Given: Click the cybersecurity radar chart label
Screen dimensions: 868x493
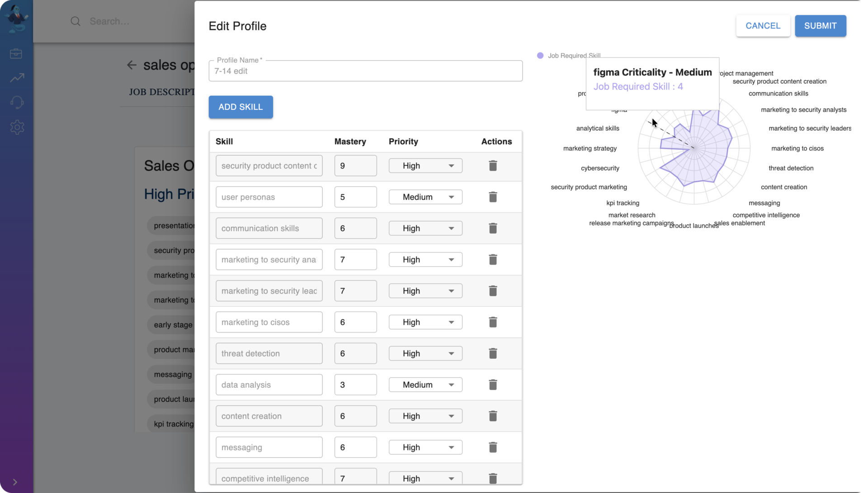Looking at the screenshot, I should 600,168.
